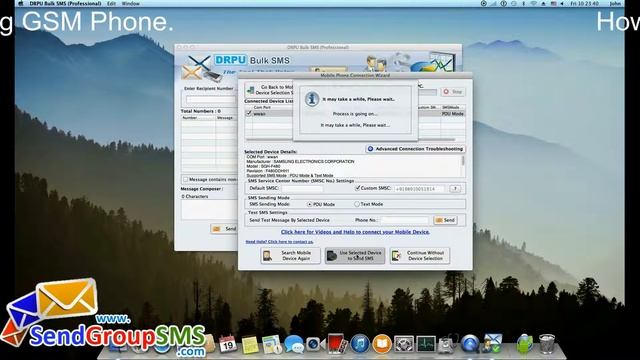Click the clock showing Fri in menu bar
640x360 pixels.
pyautogui.click(x=584, y=3)
